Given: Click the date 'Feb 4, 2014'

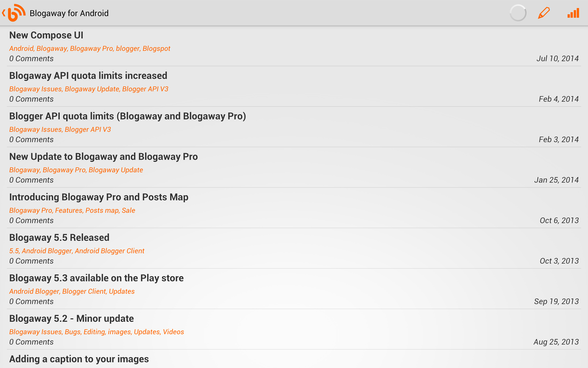Looking at the screenshot, I should click(x=559, y=99).
